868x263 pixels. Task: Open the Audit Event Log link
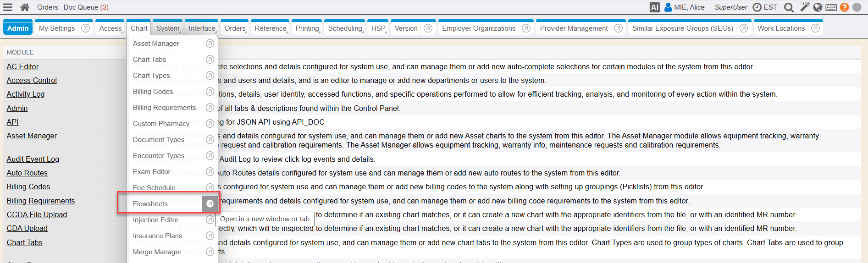tap(33, 159)
